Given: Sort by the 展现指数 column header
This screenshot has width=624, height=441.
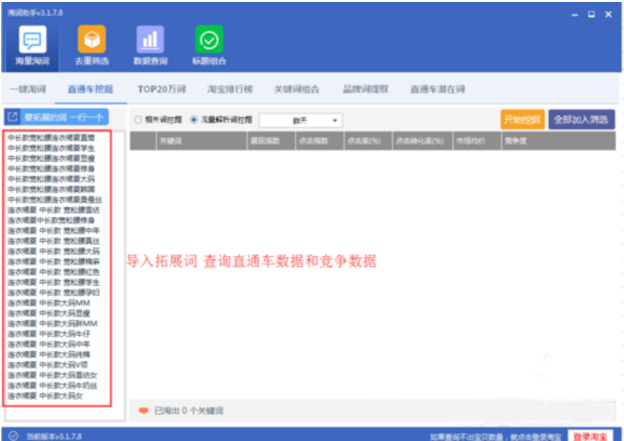Looking at the screenshot, I should click(x=271, y=141).
